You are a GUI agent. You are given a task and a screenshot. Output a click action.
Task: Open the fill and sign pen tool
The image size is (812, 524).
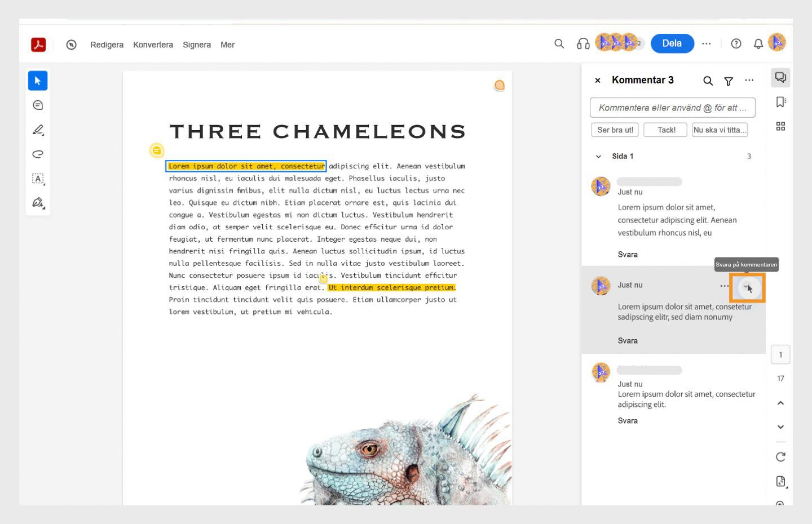pos(38,203)
